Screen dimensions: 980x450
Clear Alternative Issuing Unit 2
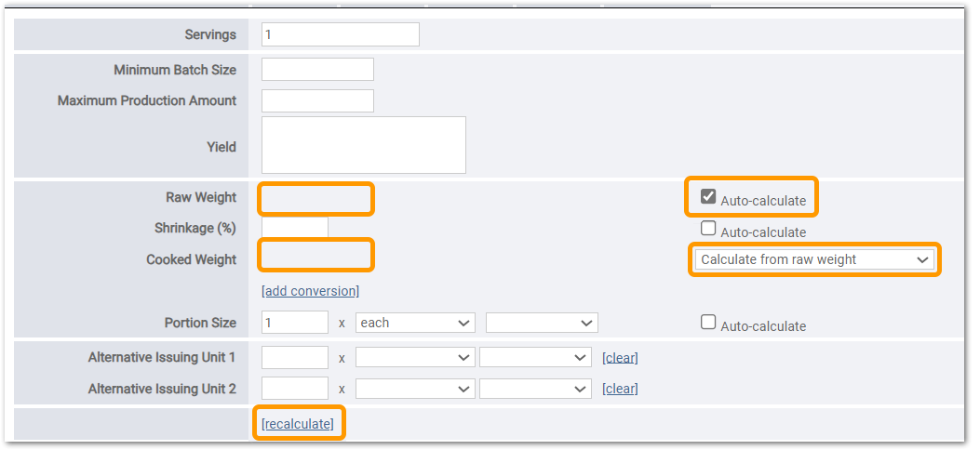(620, 389)
